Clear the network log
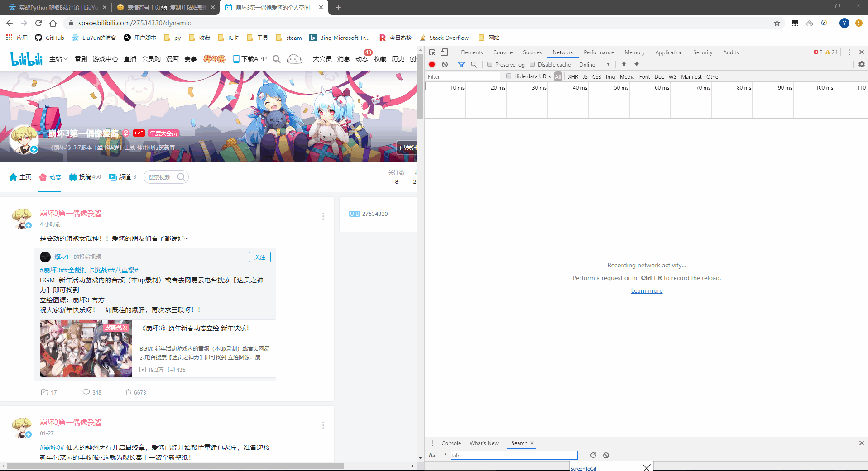 click(x=445, y=65)
